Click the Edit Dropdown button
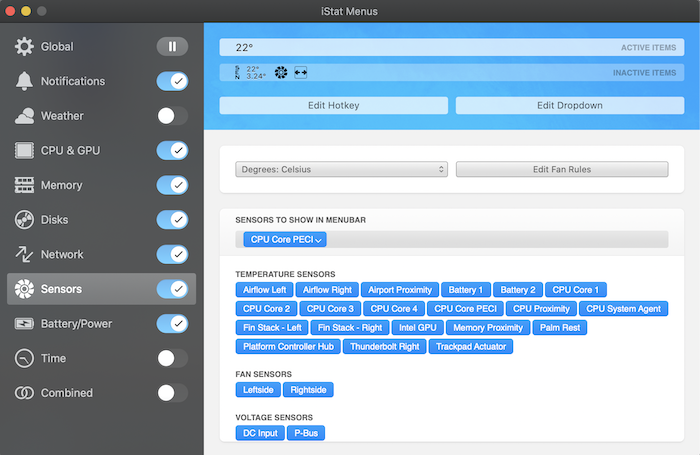The image size is (700, 455). click(570, 105)
